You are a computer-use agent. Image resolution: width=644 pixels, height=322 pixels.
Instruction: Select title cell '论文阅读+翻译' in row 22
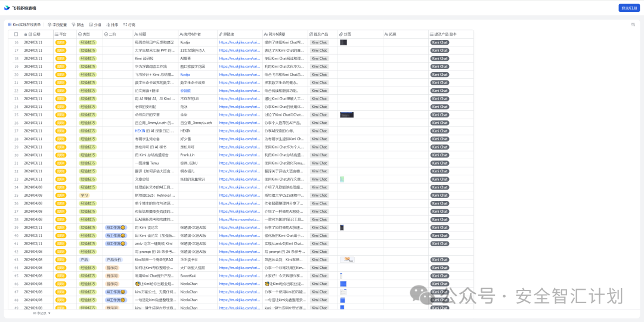coord(155,91)
